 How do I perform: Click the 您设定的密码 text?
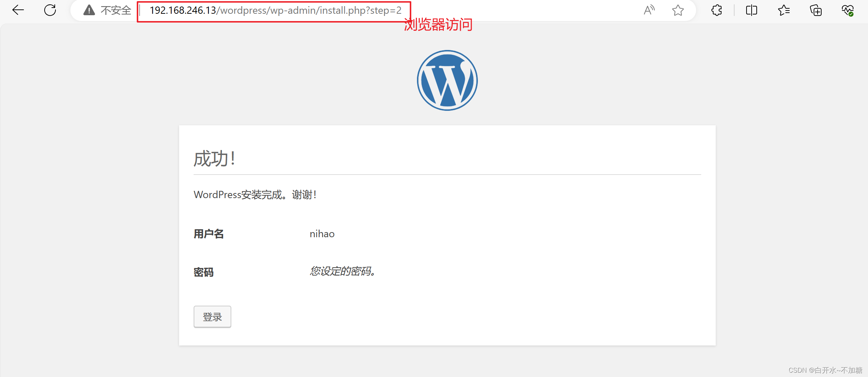coord(343,271)
